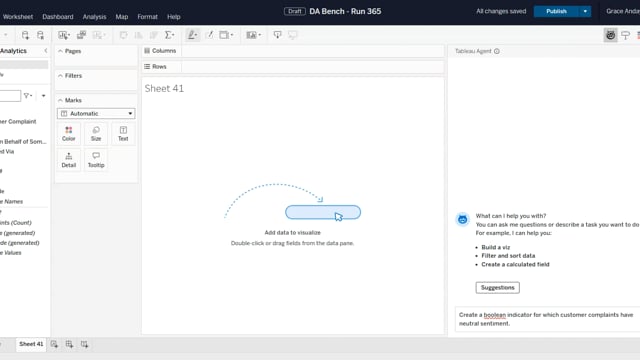Image resolution: width=640 pixels, height=360 pixels.
Task: Open the fit view toolbar icon
Action: coord(226,35)
